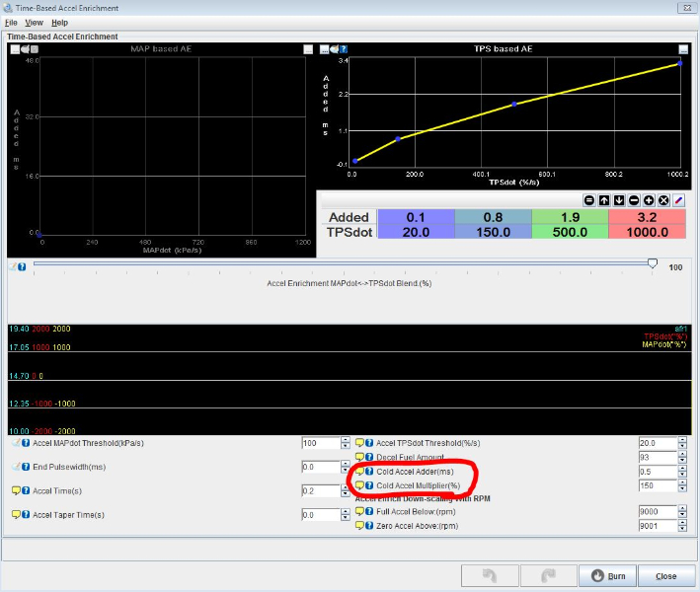Click the Burn button
Viewport: 700px width, 592px height.
point(608,575)
